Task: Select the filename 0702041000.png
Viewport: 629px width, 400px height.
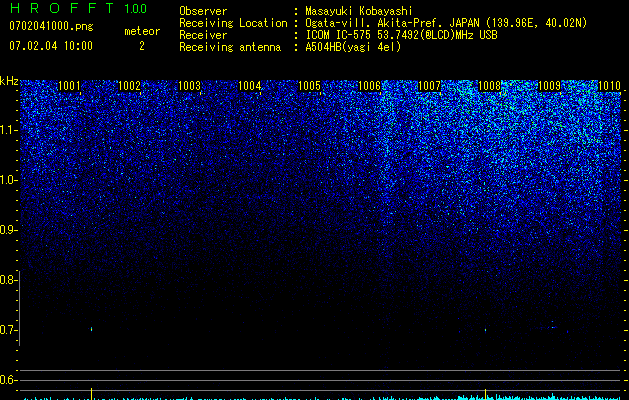Action: point(51,26)
